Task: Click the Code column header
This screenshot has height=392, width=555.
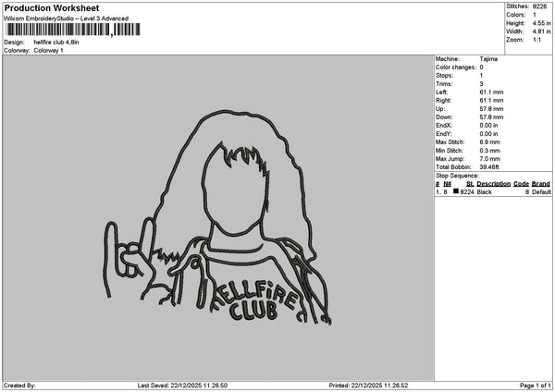Action: click(521, 184)
